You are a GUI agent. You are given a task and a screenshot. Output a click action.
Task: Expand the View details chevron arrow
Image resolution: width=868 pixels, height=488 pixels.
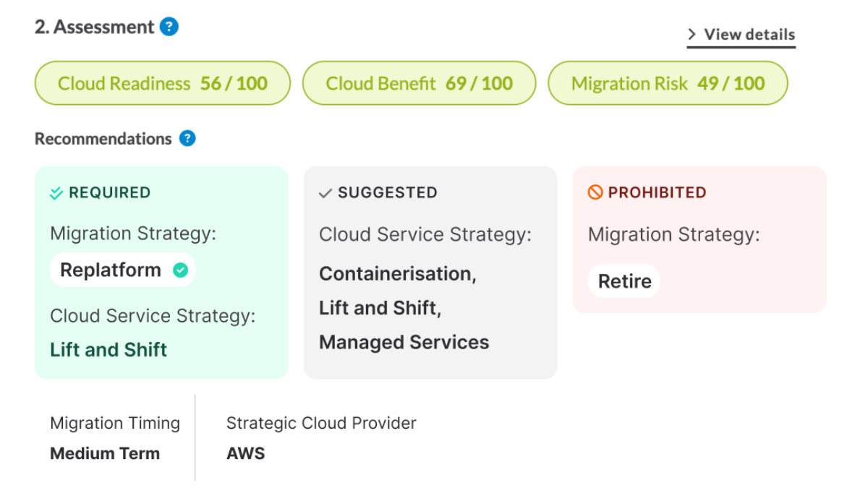click(692, 34)
